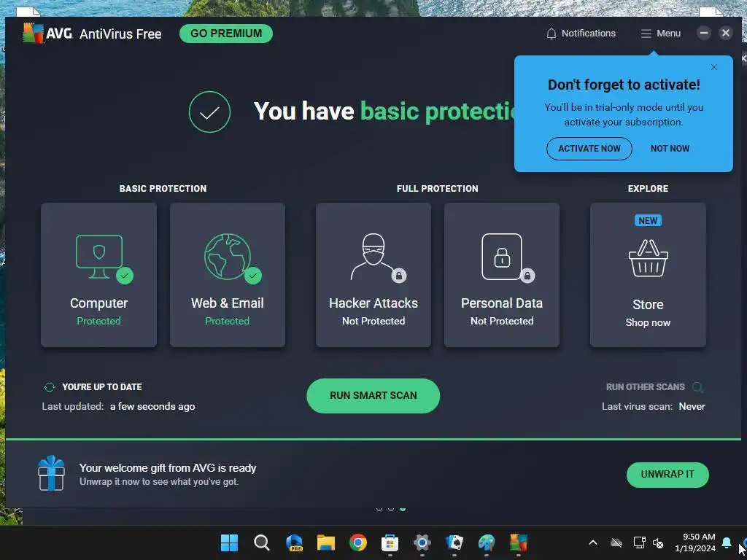Click the refresh icon beside You're up to date
747x560 pixels.
pyautogui.click(x=49, y=387)
